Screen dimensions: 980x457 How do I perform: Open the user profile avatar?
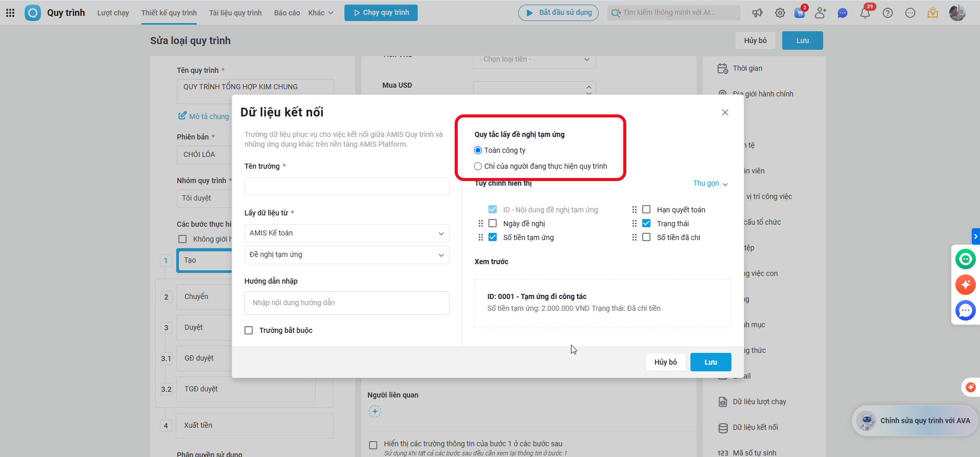957,13
